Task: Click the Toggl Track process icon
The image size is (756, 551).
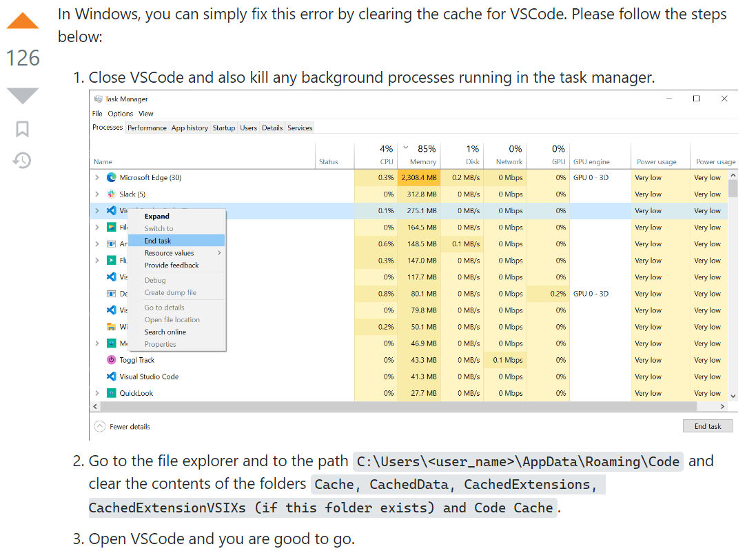Action: tap(111, 360)
